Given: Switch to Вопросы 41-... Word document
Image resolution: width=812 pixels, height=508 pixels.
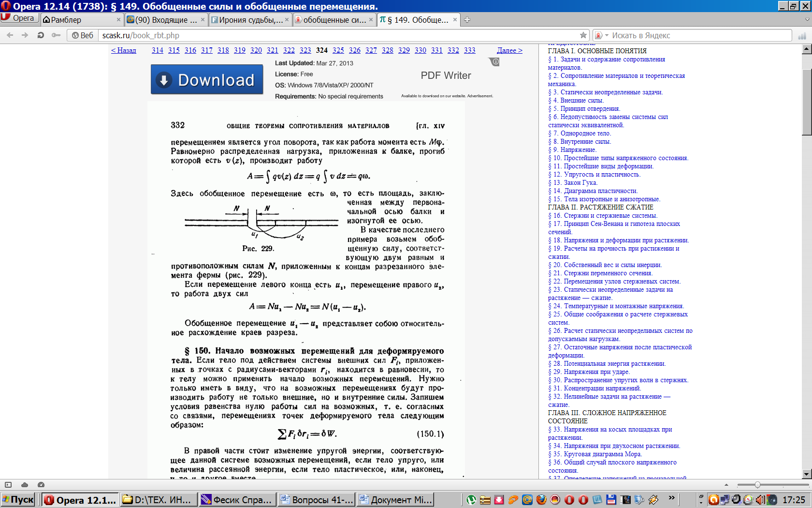Looking at the screenshot, I should click(x=317, y=500).
